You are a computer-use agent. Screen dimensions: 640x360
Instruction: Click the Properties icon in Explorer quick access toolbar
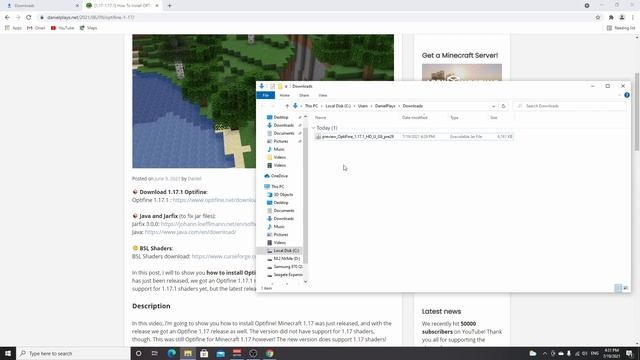(x=272, y=86)
